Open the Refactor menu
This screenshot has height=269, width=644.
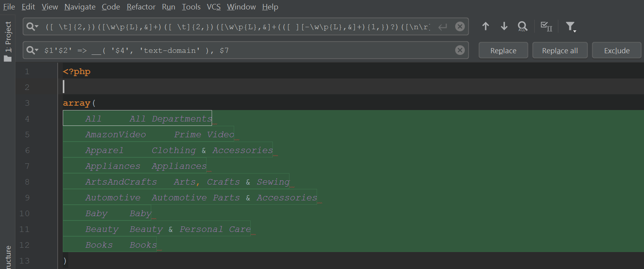pyautogui.click(x=141, y=7)
